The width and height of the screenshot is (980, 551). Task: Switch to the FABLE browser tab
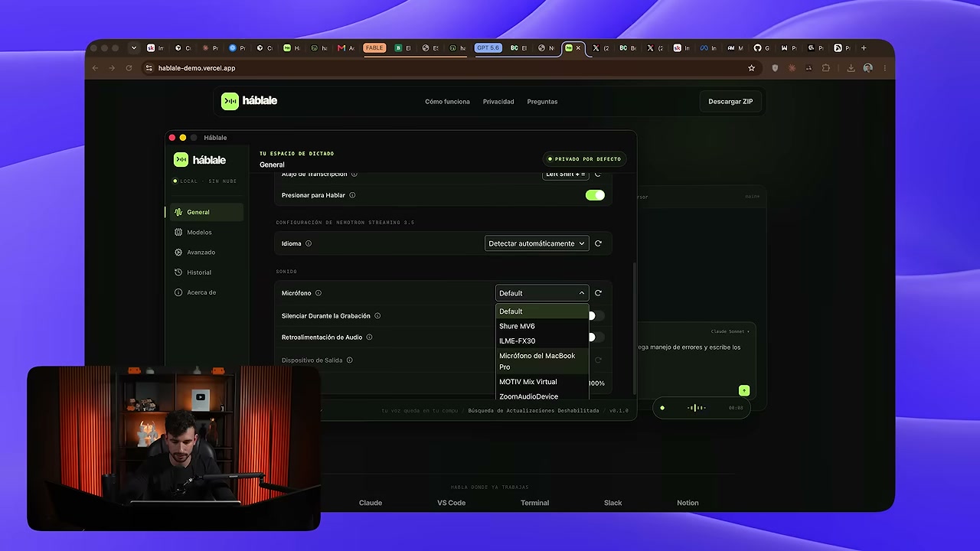click(374, 47)
